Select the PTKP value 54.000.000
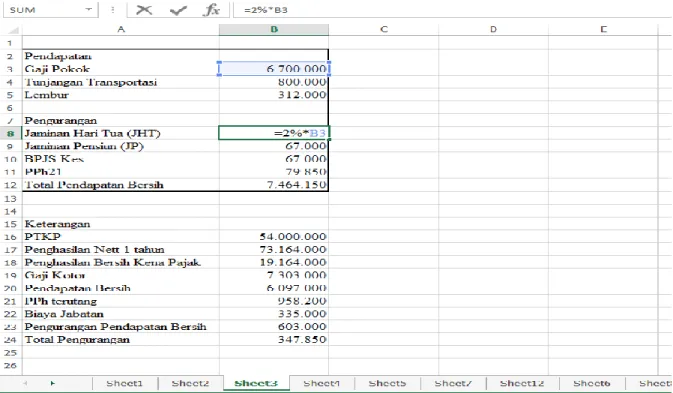 (274, 237)
